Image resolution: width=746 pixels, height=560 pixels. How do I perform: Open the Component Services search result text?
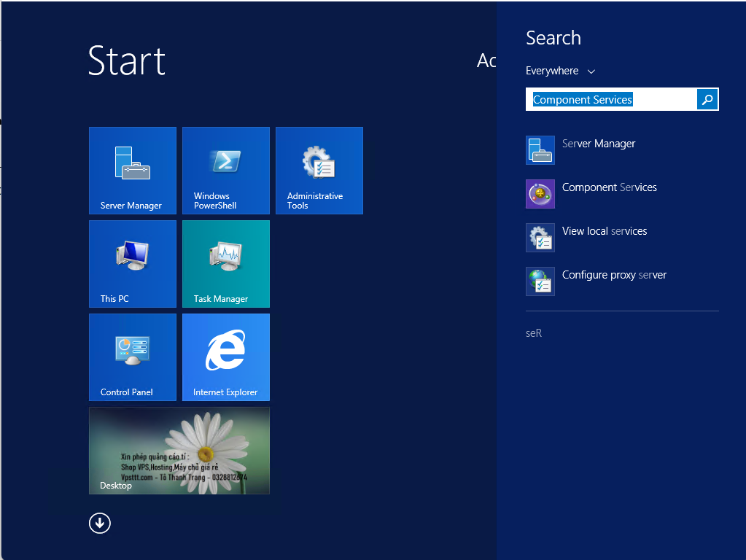tap(610, 187)
